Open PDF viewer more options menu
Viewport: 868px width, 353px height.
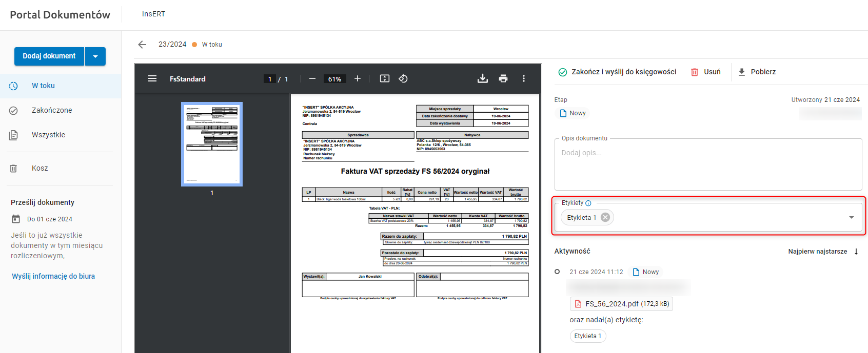pos(524,78)
